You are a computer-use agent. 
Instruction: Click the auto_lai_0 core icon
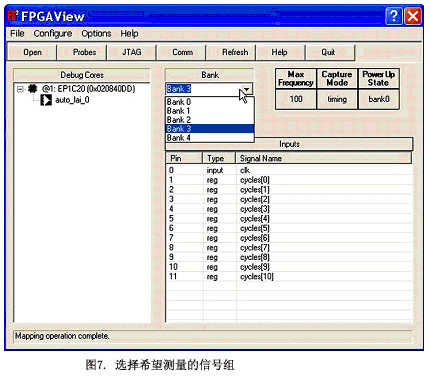[x=46, y=100]
